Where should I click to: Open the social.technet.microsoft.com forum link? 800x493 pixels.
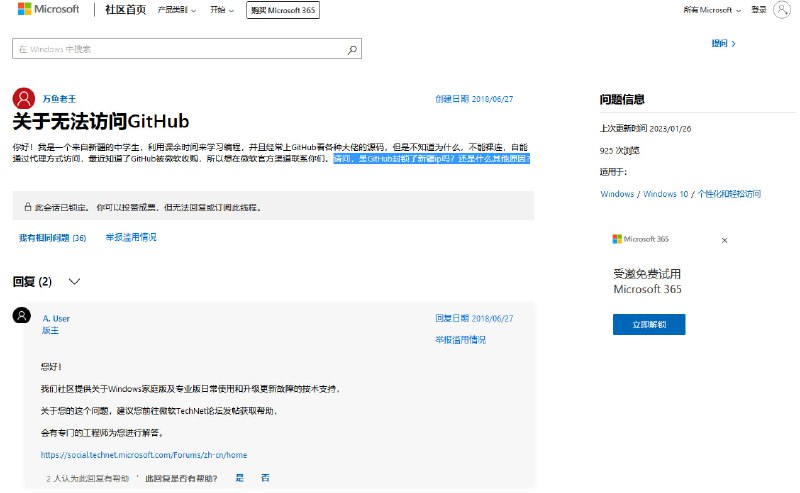(x=144, y=455)
